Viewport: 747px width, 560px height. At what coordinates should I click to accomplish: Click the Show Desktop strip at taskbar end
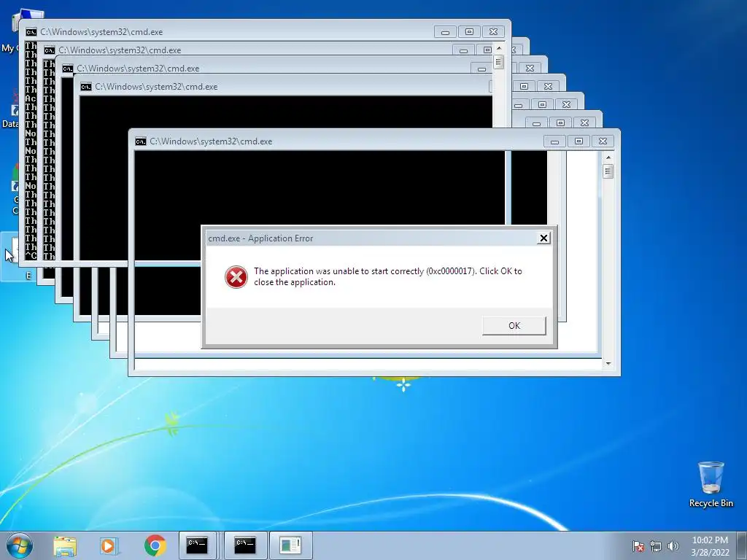pyautogui.click(x=742, y=545)
